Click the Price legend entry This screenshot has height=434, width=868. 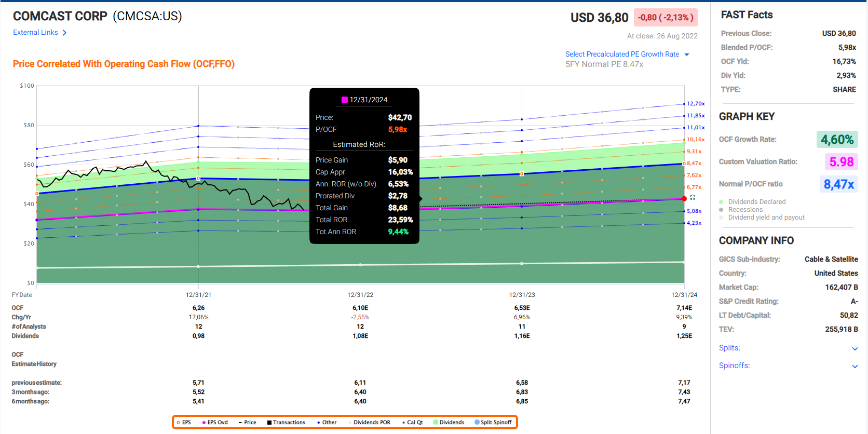247,423
